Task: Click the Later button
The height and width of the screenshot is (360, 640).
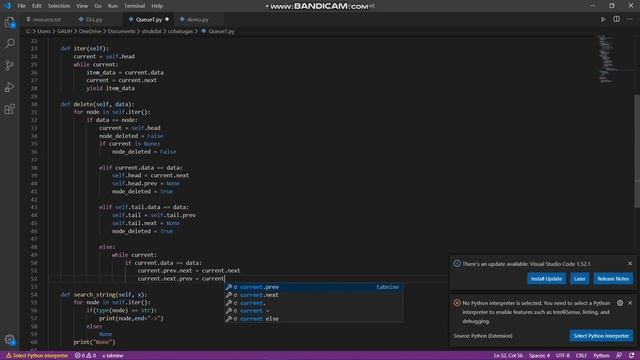Action: 579,279
